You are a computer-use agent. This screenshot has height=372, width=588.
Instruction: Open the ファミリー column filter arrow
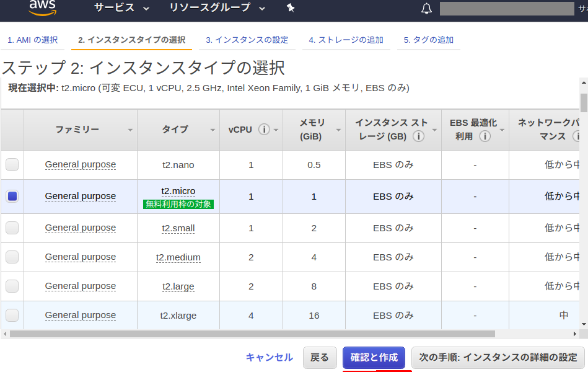(130, 130)
